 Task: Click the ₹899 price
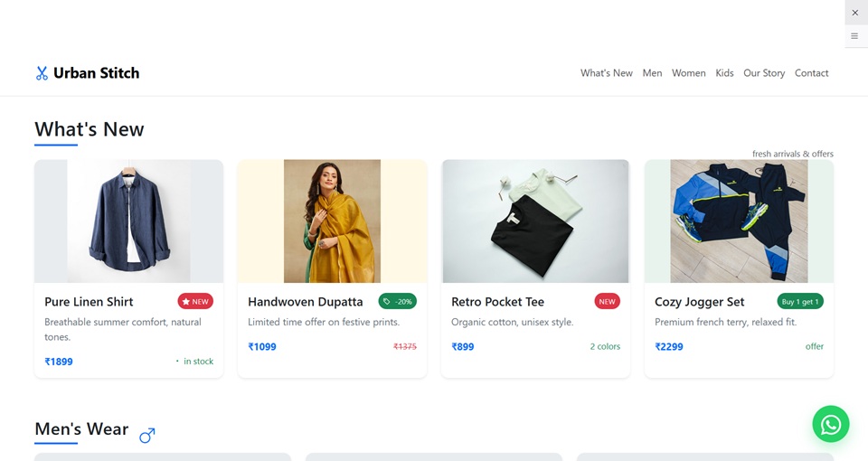[x=463, y=346]
